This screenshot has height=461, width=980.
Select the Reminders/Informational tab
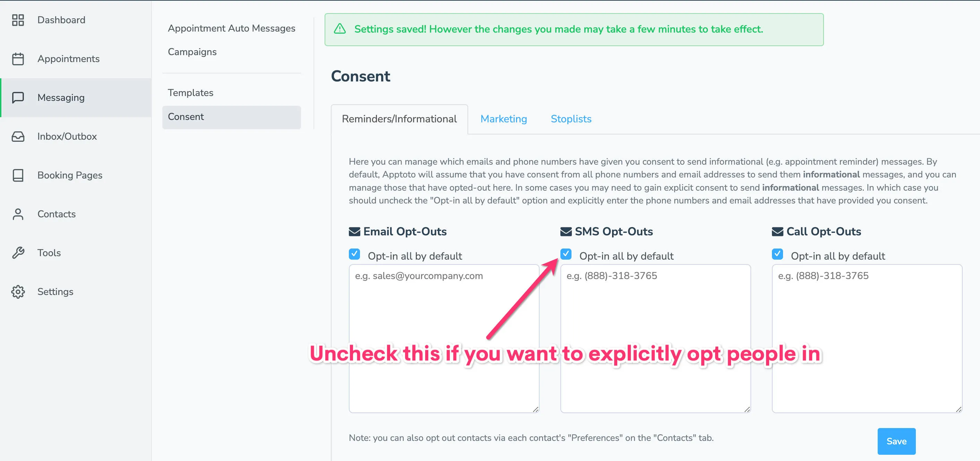click(399, 119)
